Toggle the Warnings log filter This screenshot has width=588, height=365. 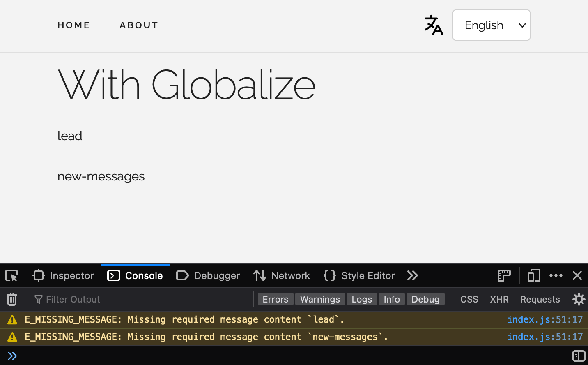click(x=320, y=299)
